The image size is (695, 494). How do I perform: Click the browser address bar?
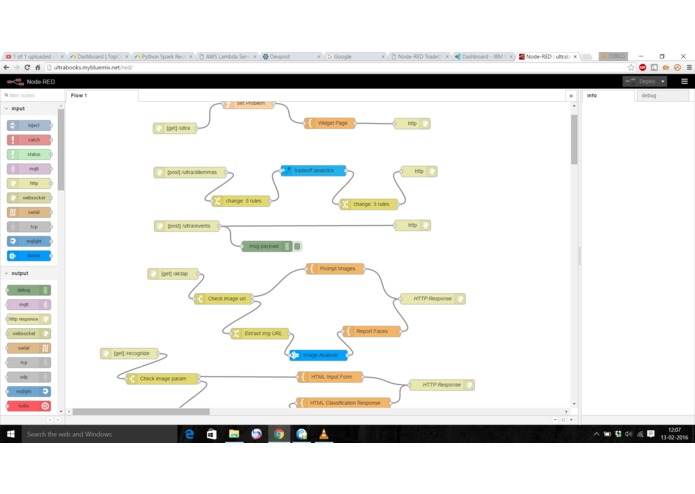point(336,67)
